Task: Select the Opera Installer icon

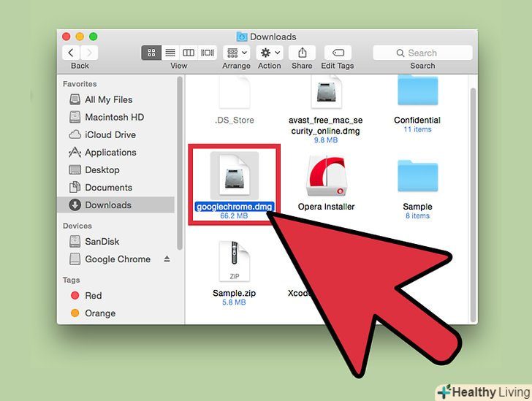Action: 327,177
